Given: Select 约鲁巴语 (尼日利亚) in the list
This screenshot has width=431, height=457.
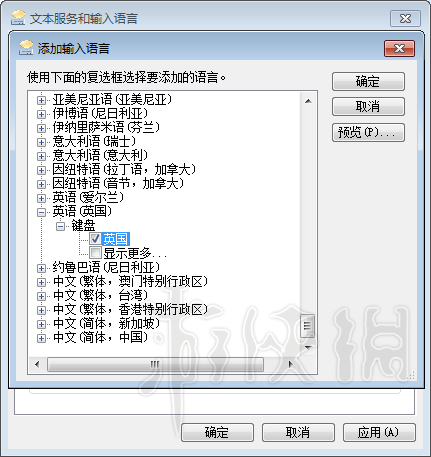Looking at the screenshot, I should click(x=106, y=267).
